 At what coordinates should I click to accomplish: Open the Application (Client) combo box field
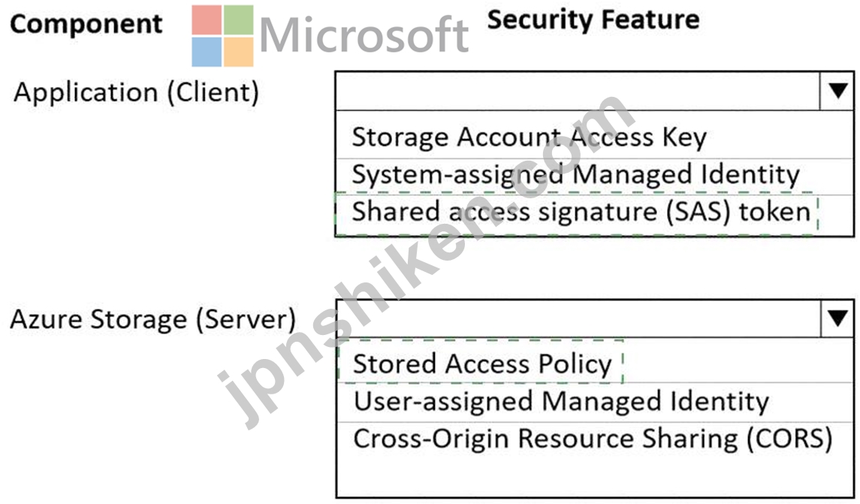578,91
